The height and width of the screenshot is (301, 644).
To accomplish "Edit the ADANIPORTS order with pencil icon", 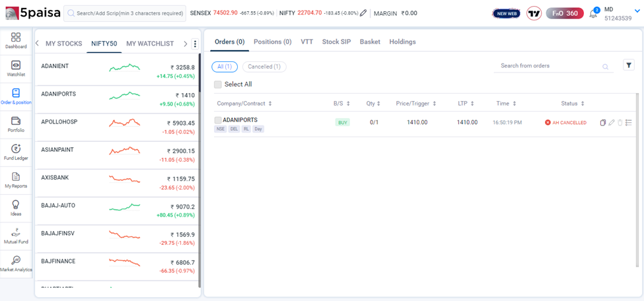I will click(x=612, y=122).
